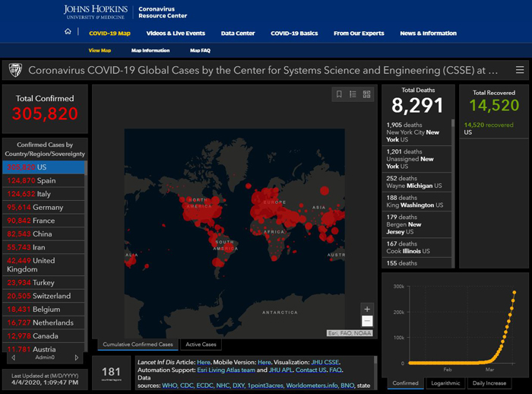The width and height of the screenshot is (532, 394).
Task: Select Iran in confirmed cases list
Action: [43, 247]
